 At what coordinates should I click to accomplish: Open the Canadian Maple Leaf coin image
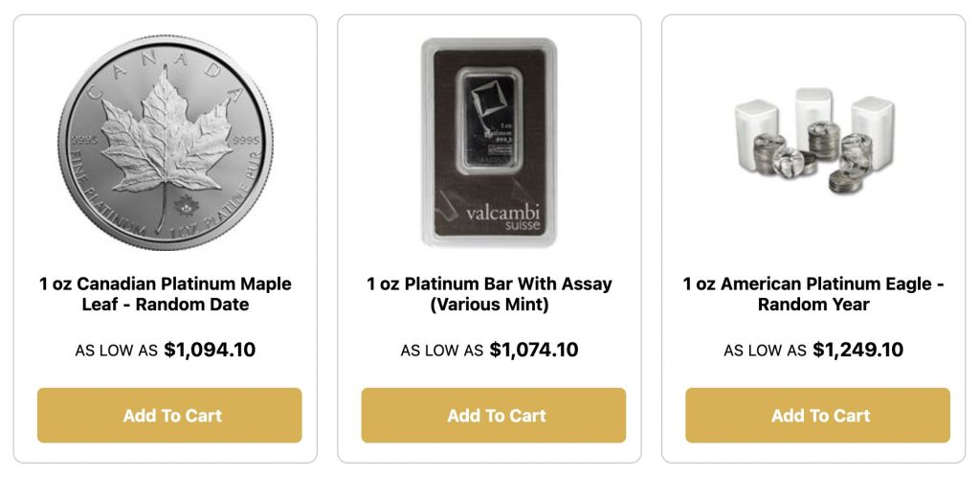tap(165, 142)
